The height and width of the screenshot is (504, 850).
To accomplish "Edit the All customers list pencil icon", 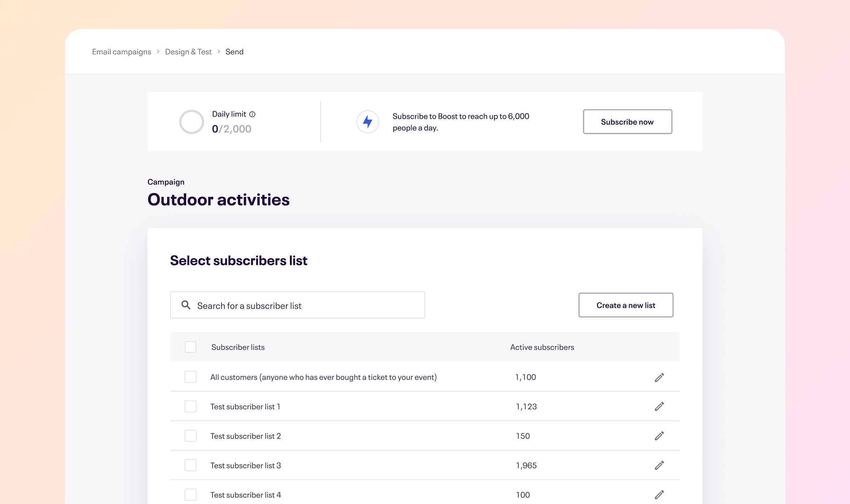I will click(x=659, y=377).
